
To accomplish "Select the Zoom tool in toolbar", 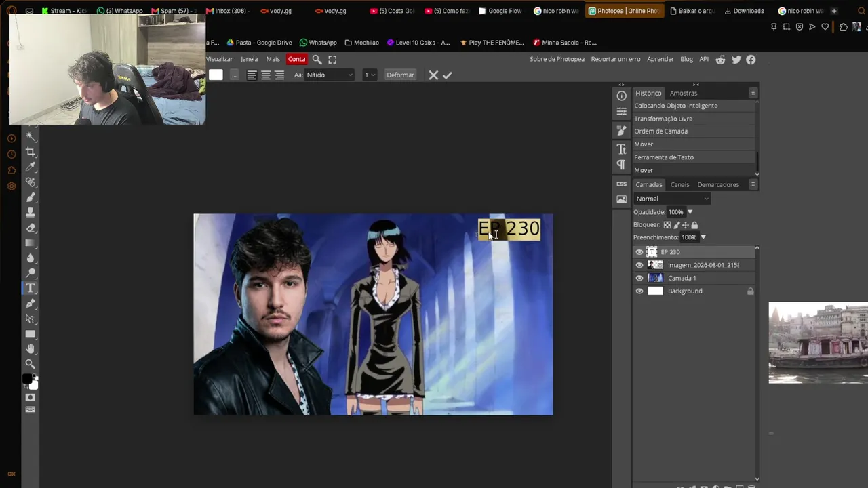I will tap(31, 364).
